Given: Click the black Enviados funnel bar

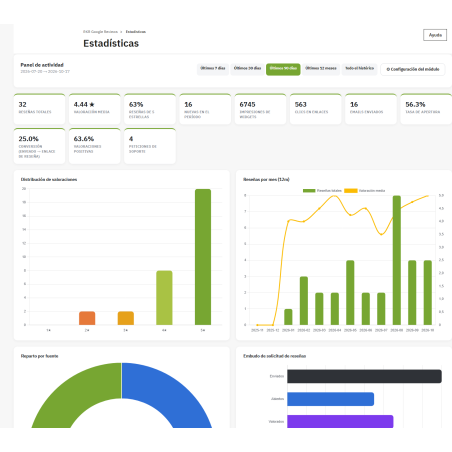Looking at the screenshot, I should coord(364,376).
